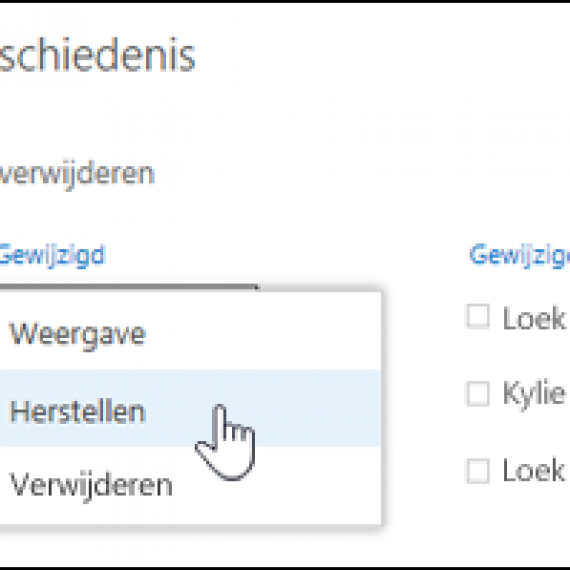Click the blank area right of Verwijderen entry
The image size is (570, 570).
pos(276,485)
